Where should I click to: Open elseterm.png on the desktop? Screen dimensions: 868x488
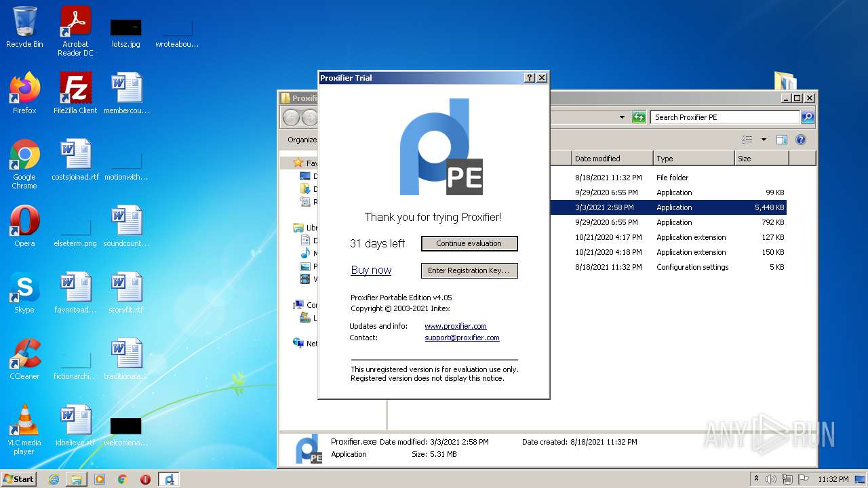(x=75, y=233)
